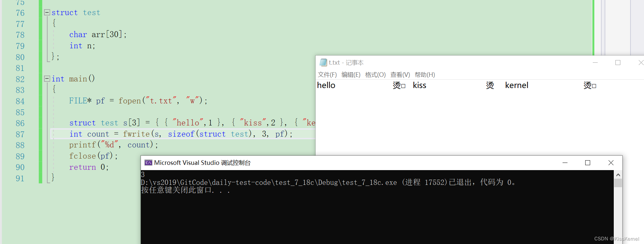Close the Notepad t.txt window
Image resolution: width=644 pixels, height=244 pixels.
(641, 62)
